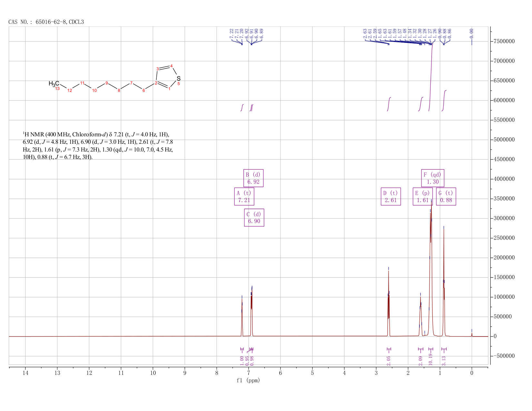This screenshot has width=532, height=411.
Task: Select multiplet box E (p) 1.61
Action: click(423, 197)
